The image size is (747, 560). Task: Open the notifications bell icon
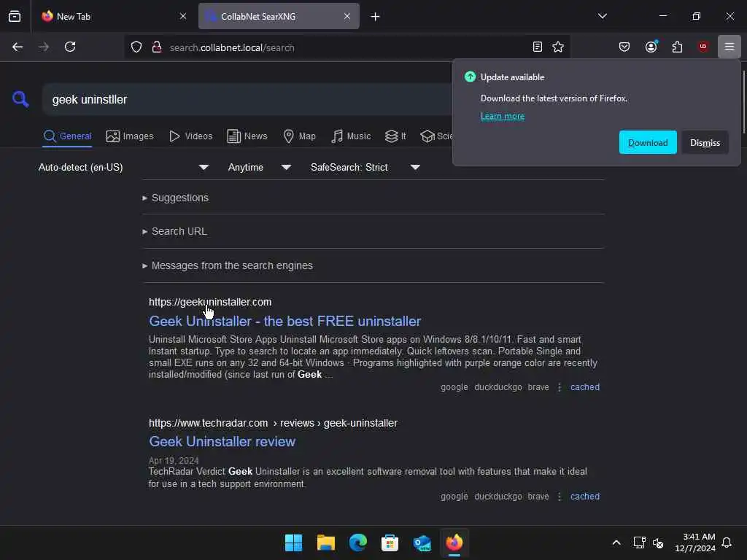pos(727,542)
